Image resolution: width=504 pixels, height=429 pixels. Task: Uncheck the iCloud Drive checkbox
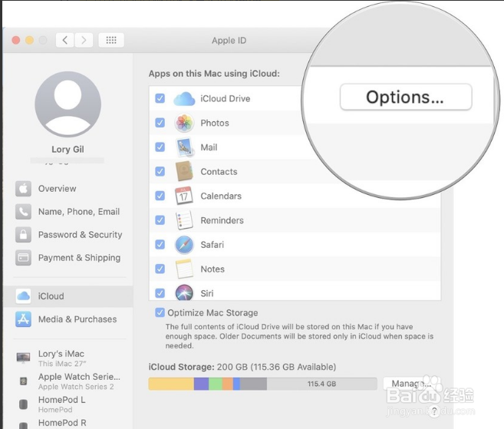tap(160, 98)
